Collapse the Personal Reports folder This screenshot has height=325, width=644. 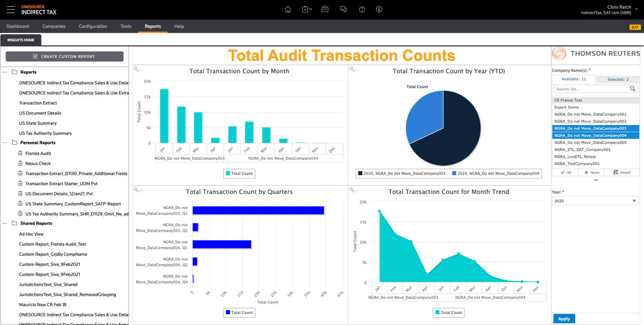pos(5,142)
